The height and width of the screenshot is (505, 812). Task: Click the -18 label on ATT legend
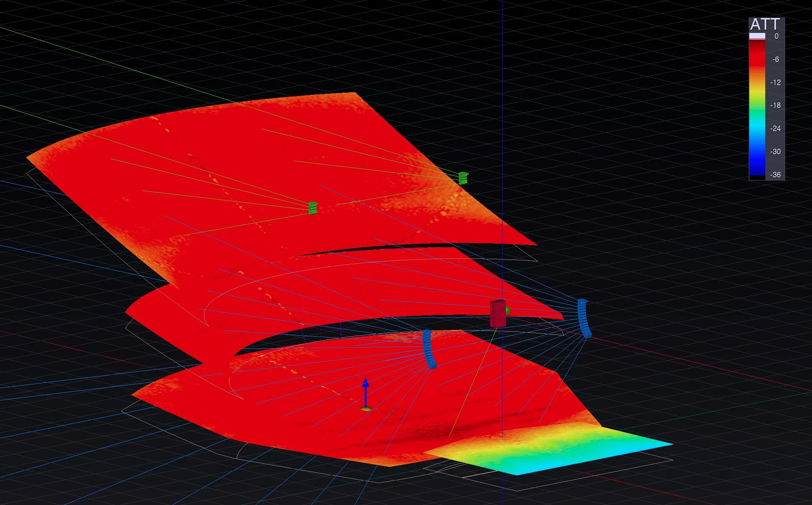tap(775, 105)
